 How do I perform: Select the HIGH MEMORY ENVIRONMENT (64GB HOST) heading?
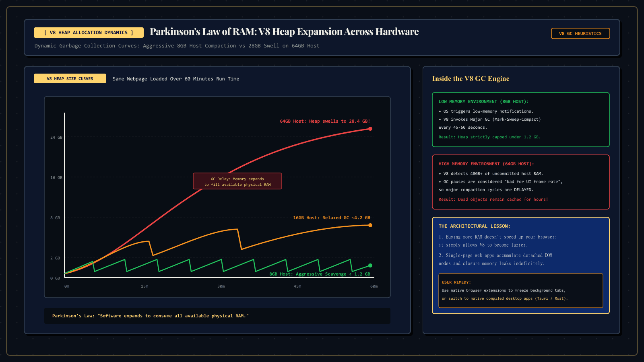tap(486, 164)
